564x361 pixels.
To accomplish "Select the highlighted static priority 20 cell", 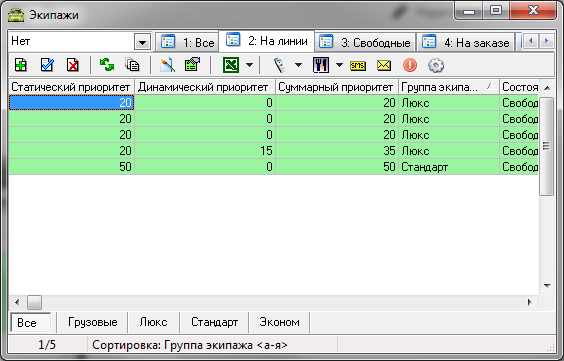I will [x=71, y=103].
